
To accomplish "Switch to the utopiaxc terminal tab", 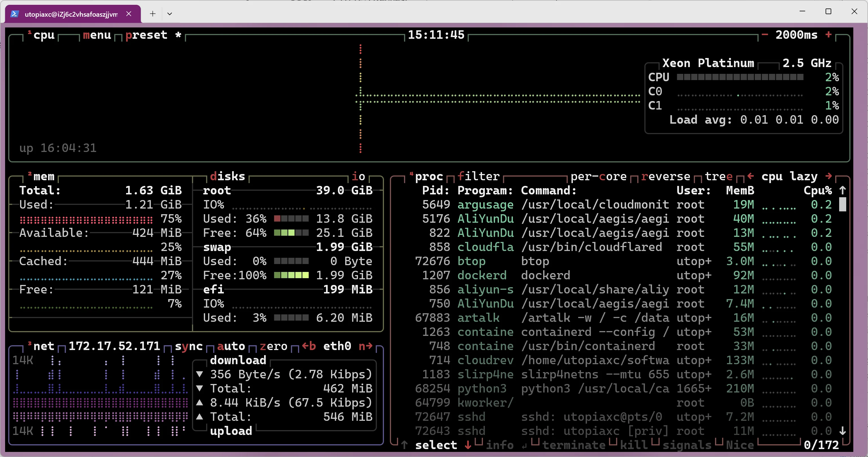I will pyautogui.click(x=73, y=14).
